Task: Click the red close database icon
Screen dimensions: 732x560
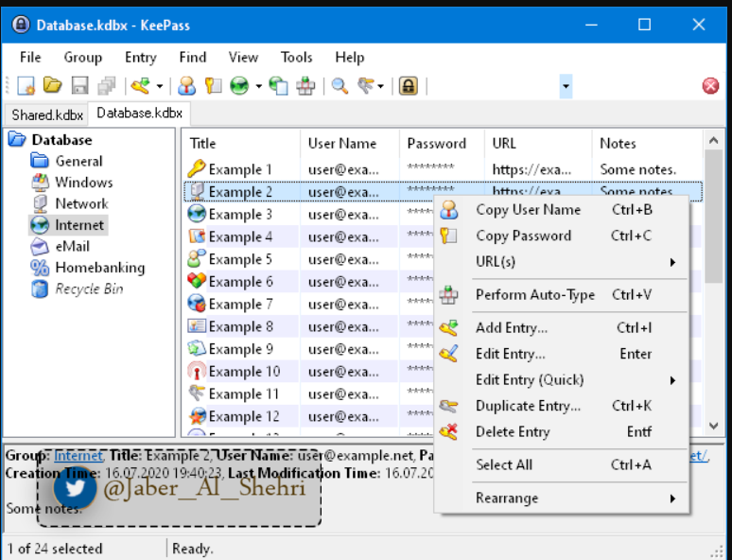Action: (x=710, y=86)
